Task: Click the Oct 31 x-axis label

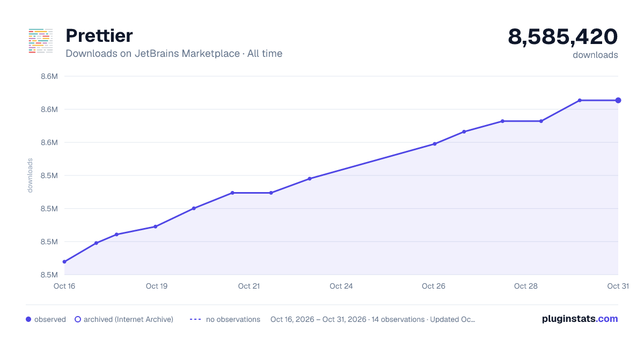Action: coord(618,286)
